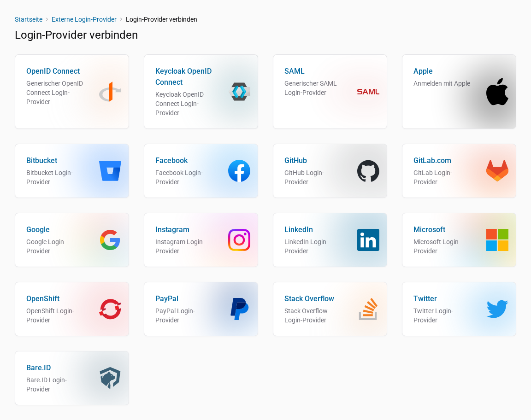Choose the LinkedIn title link
The width and height of the screenshot is (531, 420).
click(x=298, y=229)
